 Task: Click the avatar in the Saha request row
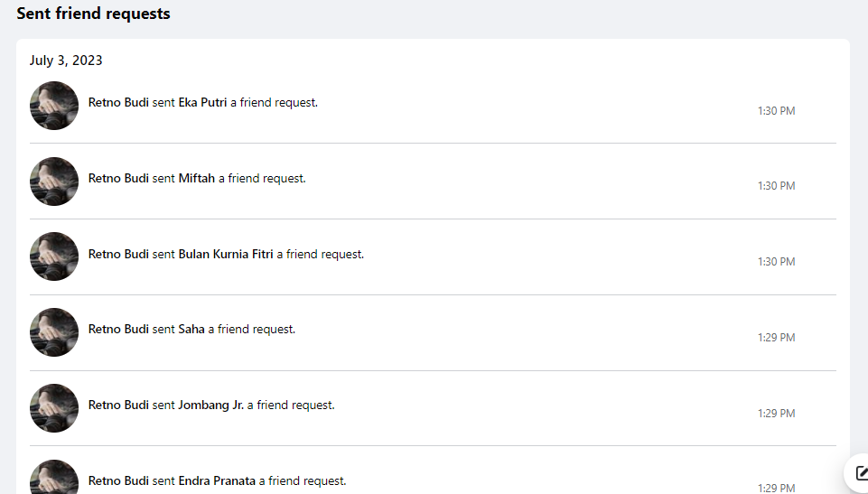pyautogui.click(x=54, y=332)
